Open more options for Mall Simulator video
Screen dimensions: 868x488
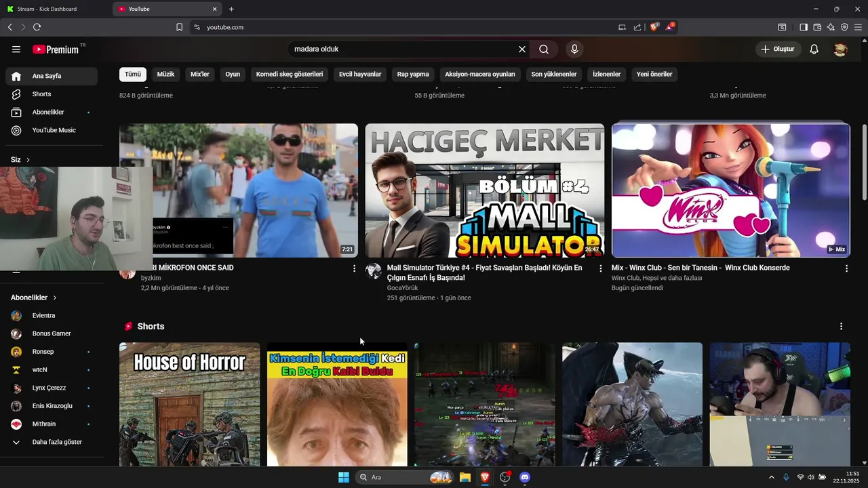pos(600,268)
